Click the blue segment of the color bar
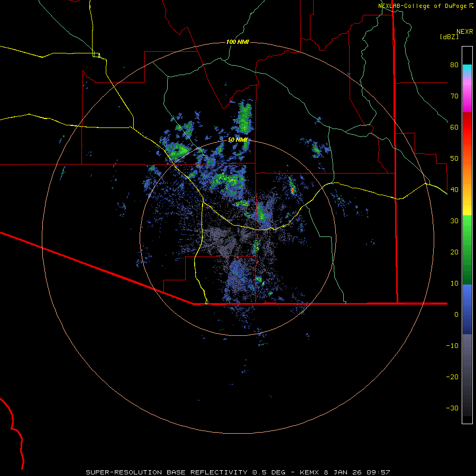Screen dimensions: 476x476 pyautogui.click(x=467, y=309)
